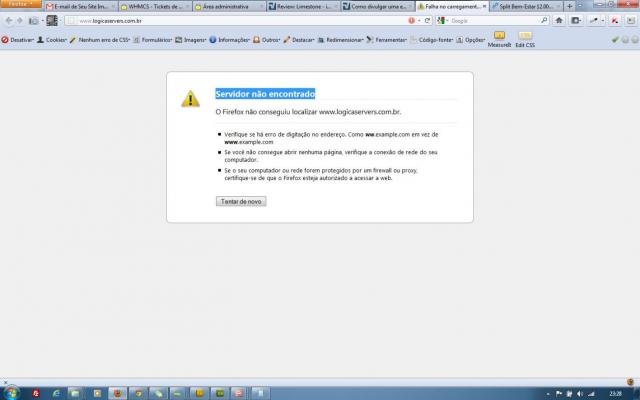640x400 pixels.
Task: Open the Opções developer menu
Action: 471,40
